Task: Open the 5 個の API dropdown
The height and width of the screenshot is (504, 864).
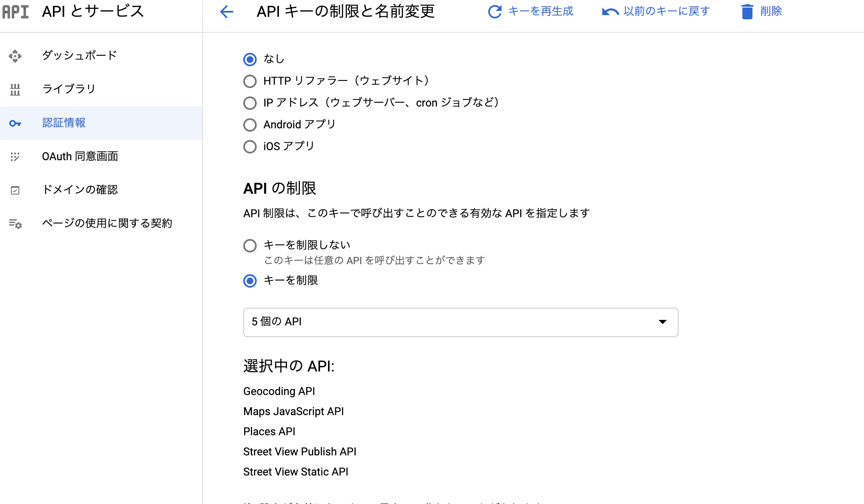Action: coord(461,322)
